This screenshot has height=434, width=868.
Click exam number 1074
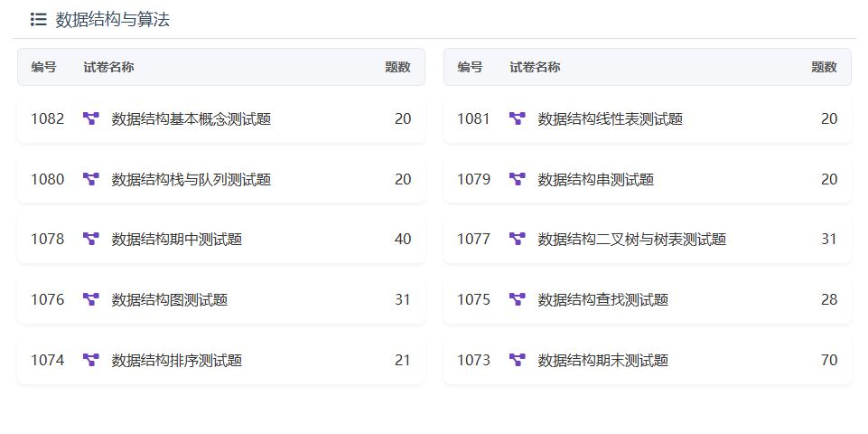(48, 360)
